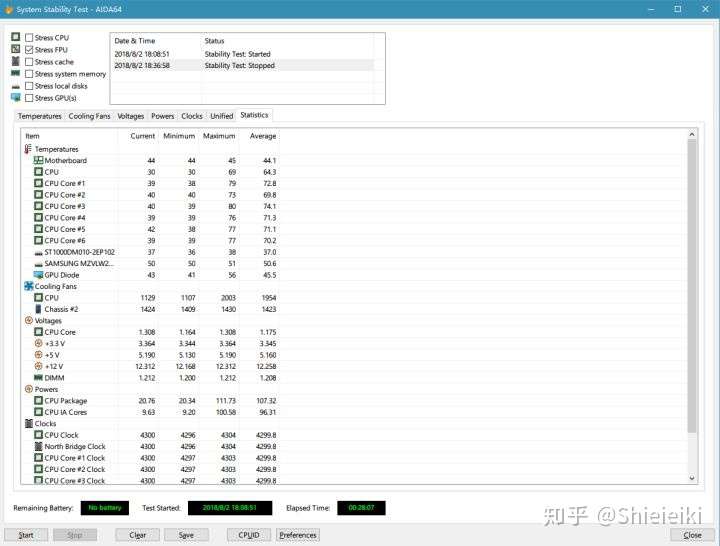The width and height of the screenshot is (720, 546).
Task: Uncheck the Stress FPU checkbox
Action: pos(29,50)
